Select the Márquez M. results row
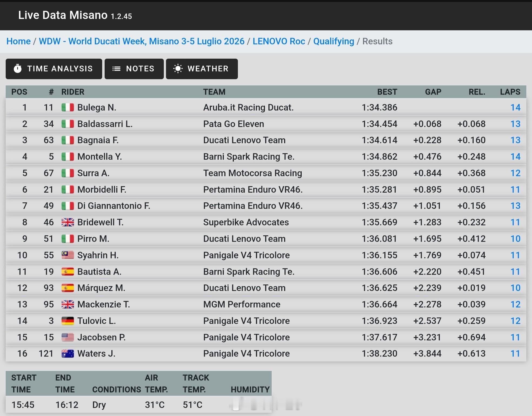The height and width of the screenshot is (416, 532). tap(266, 288)
